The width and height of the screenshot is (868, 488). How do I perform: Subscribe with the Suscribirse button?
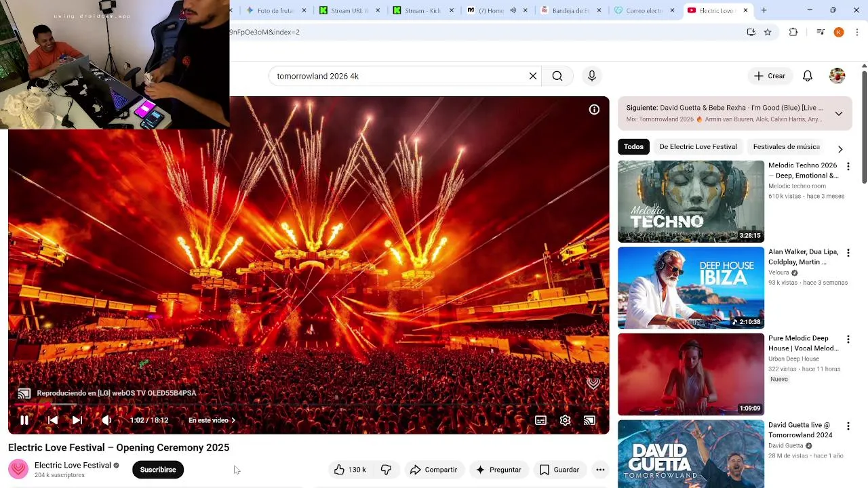158,470
